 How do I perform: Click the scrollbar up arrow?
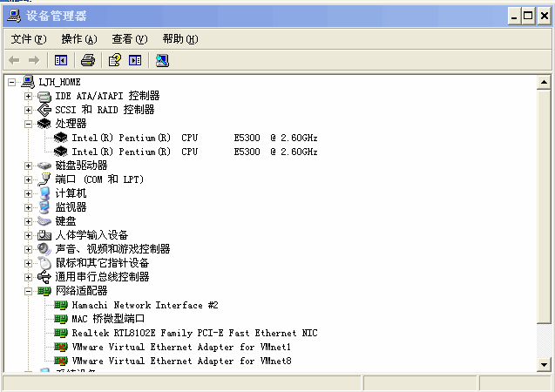[x=544, y=83]
